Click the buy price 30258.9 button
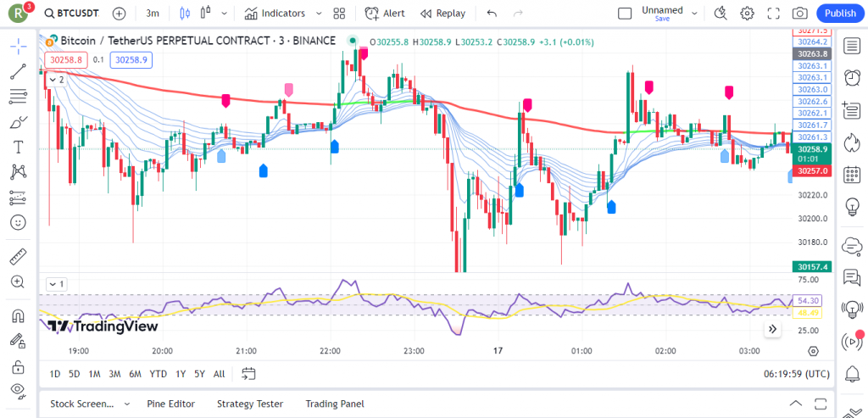The image size is (868, 418). coord(131,60)
